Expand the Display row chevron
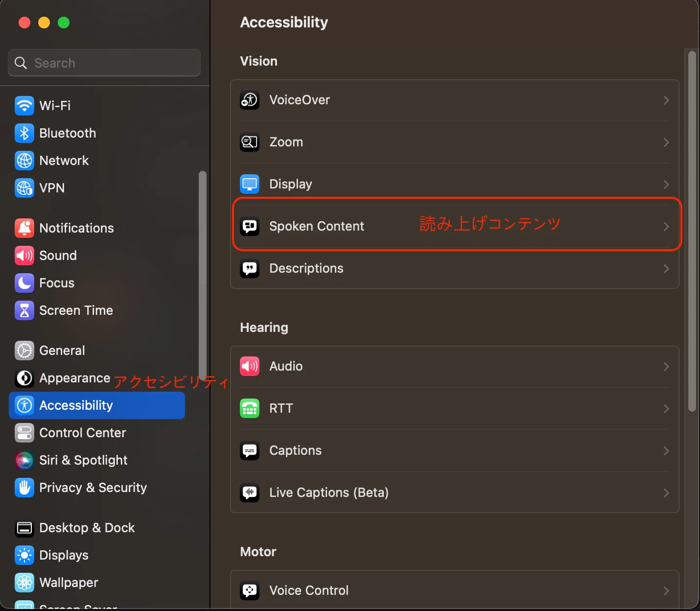The height and width of the screenshot is (611, 700). [666, 185]
